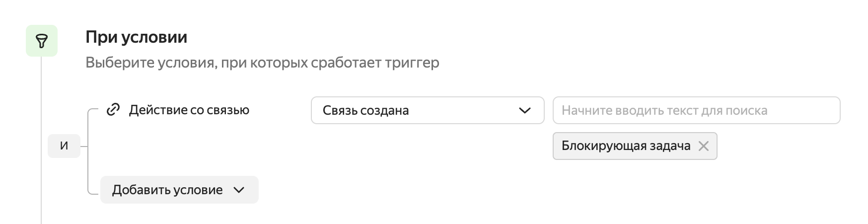
Task: Open the "Связь создана" dropdown
Action: click(x=427, y=110)
